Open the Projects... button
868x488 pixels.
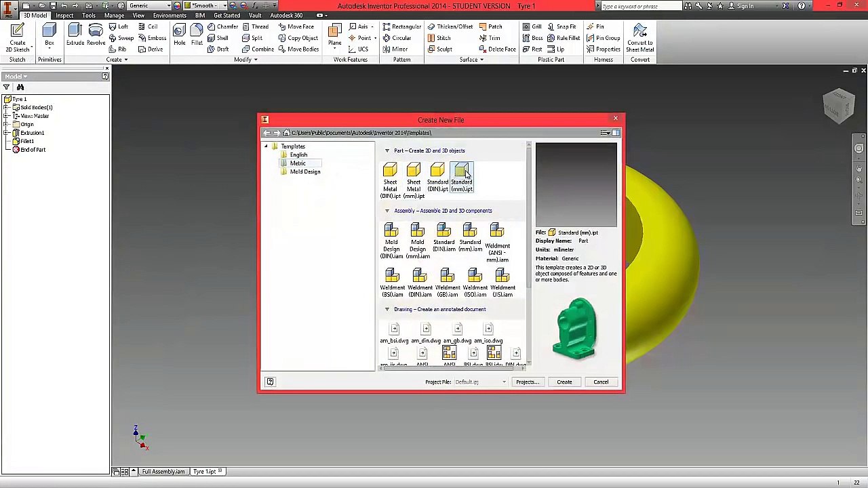pos(527,382)
